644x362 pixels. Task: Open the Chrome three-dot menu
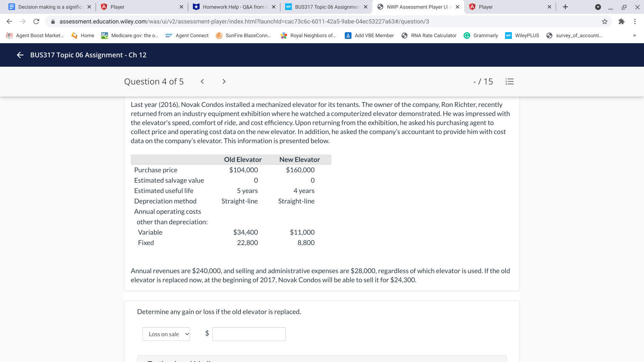pyautogui.click(x=635, y=21)
